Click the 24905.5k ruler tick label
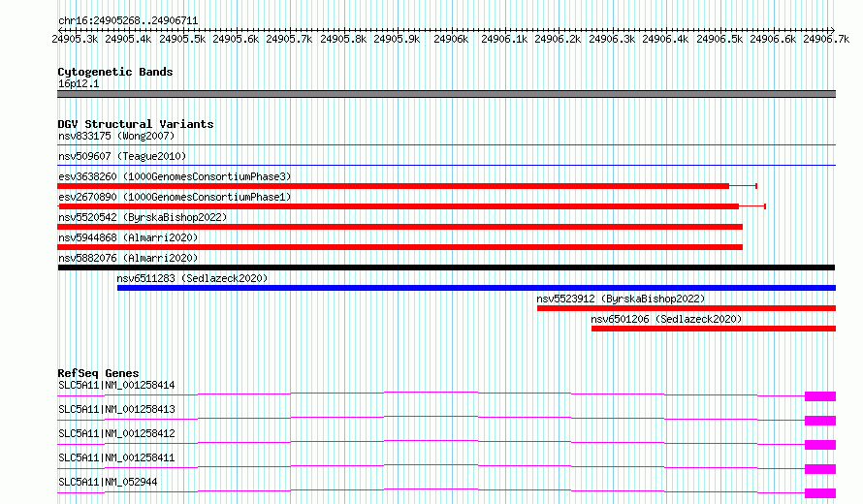863x504 pixels. tap(182, 39)
